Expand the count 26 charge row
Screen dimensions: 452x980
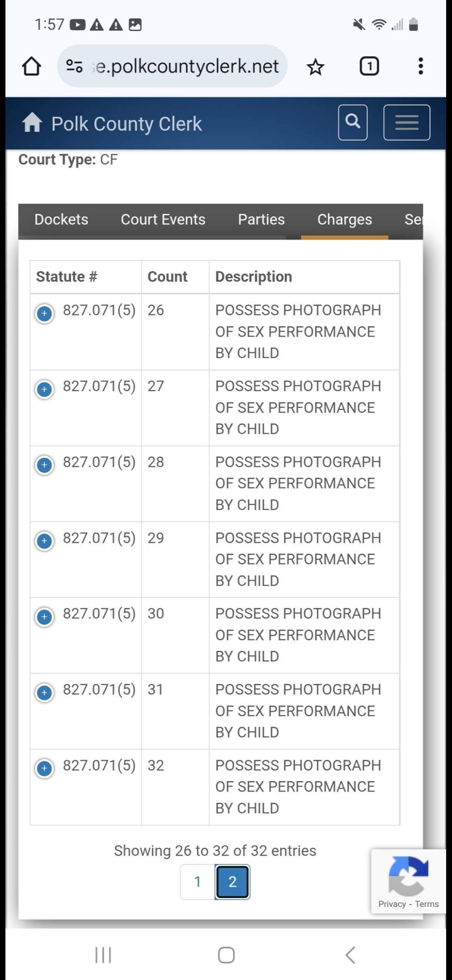point(44,313)
